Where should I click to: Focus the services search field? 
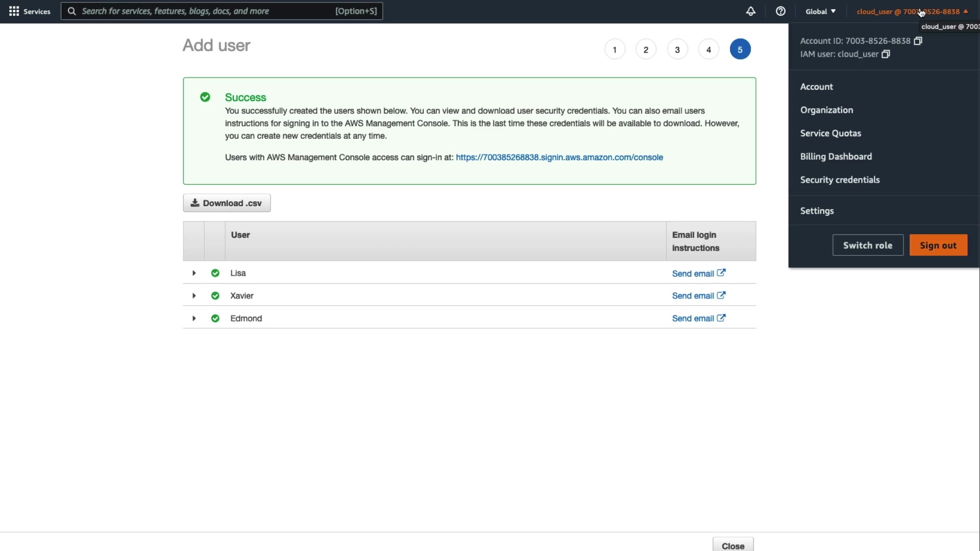click(x=204, y=11)
